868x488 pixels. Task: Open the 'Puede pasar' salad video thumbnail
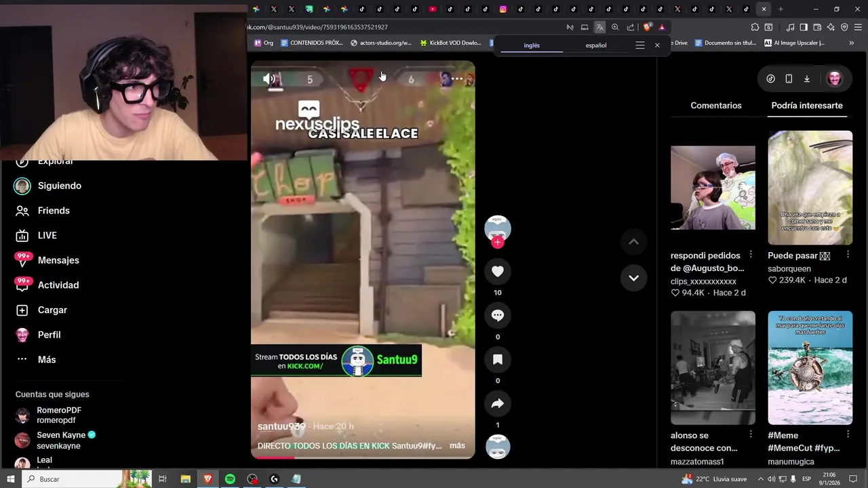[x=810, y=188]
